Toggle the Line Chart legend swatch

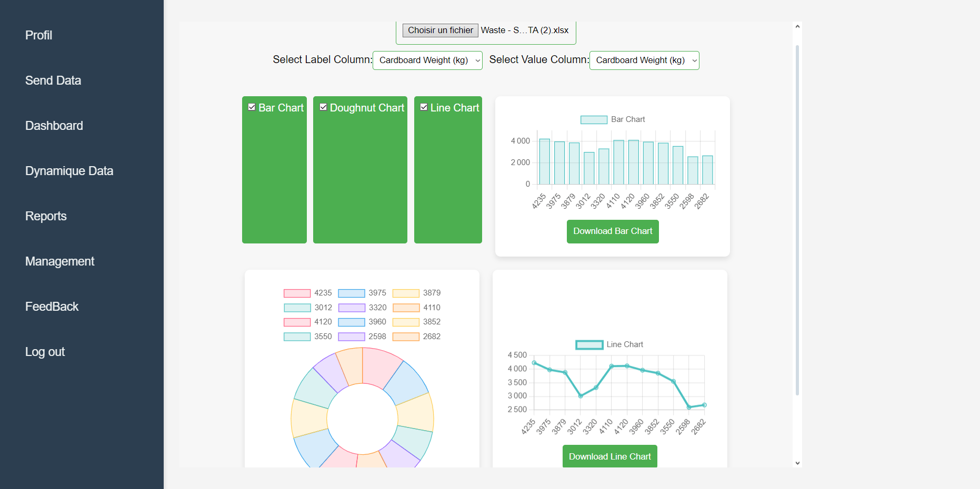click(x=589, y=345)
